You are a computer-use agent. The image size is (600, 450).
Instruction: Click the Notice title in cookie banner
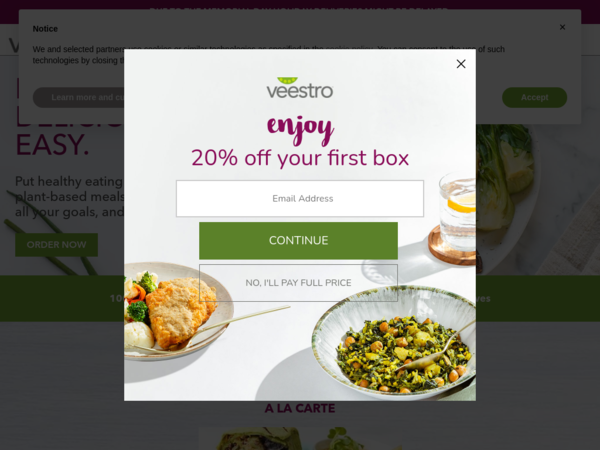coord(45,29)
